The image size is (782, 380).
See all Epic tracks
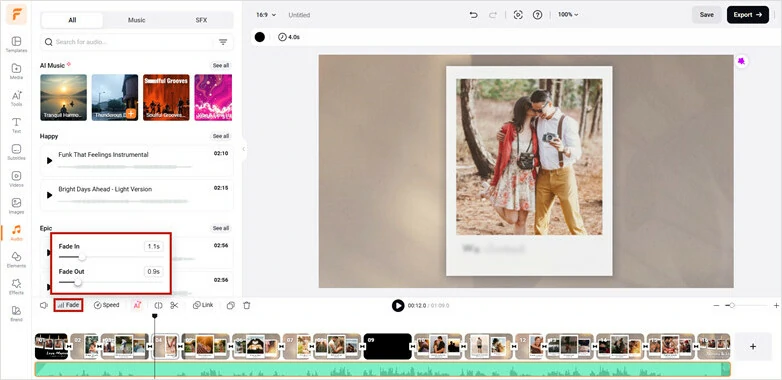(220, 228)
